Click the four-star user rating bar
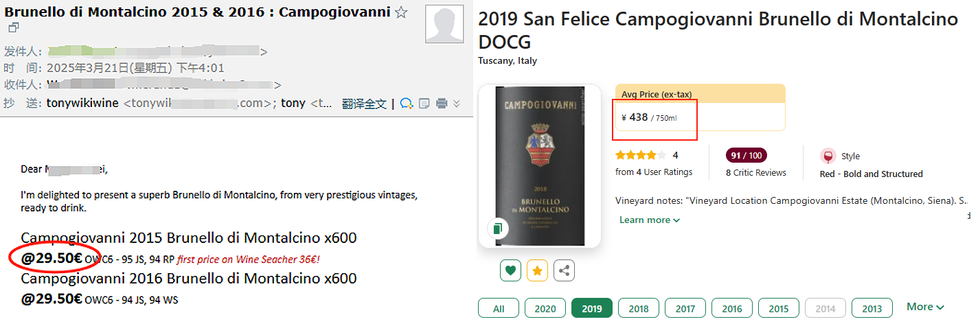Screen dimensions: 980x326 tap(640, 155)
